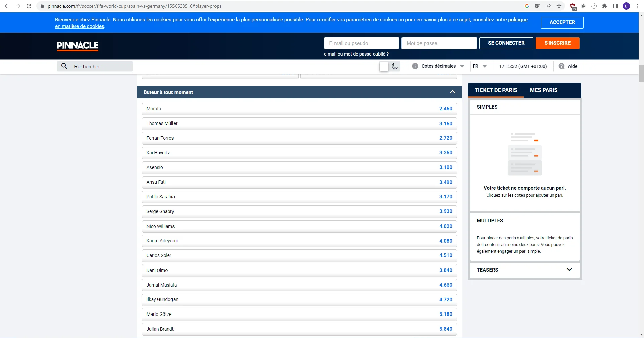Select TICKET DE PARIS tab
Image resolution: width=644 pixels, height=338 pixels.
[x=496, y=90]
